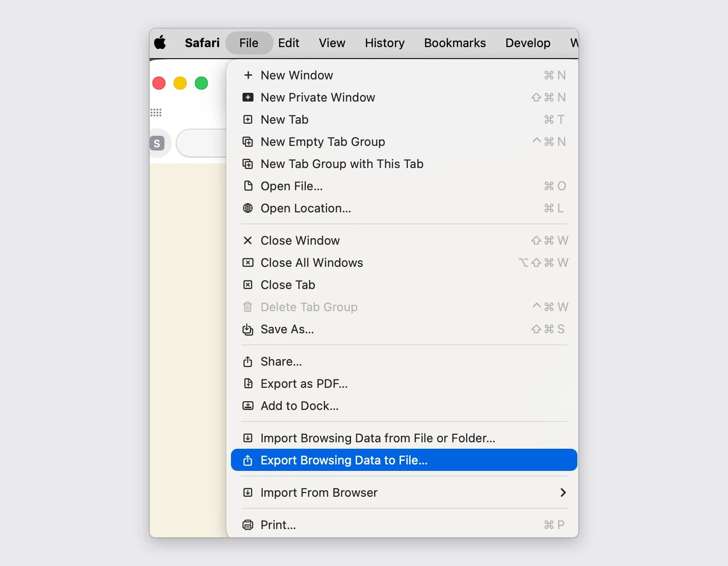Image resolution: width=728 pixels, height=566 pixels.
Task: Click the Close Tab icon
Action: (248, 285)
